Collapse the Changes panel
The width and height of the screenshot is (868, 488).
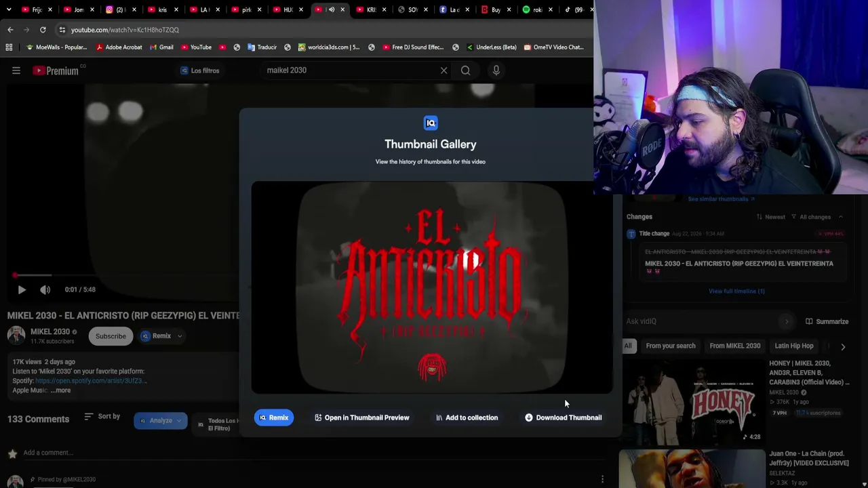click(x=840, y=217)
